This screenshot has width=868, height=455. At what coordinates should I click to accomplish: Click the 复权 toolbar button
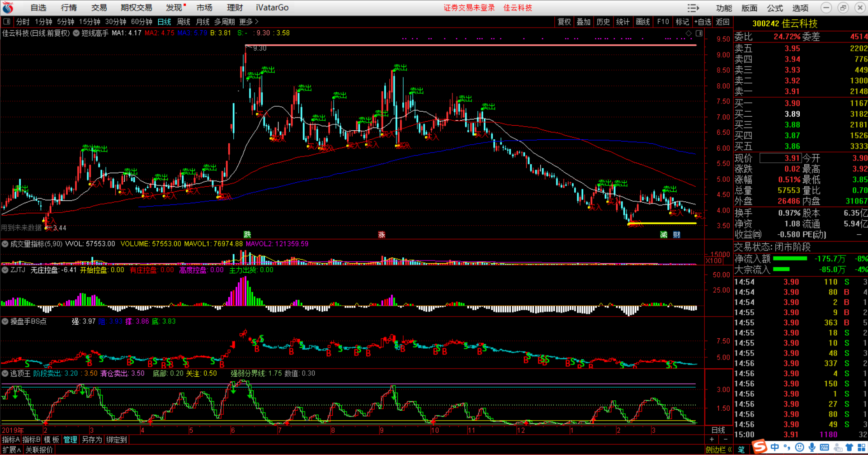[564, 22]
